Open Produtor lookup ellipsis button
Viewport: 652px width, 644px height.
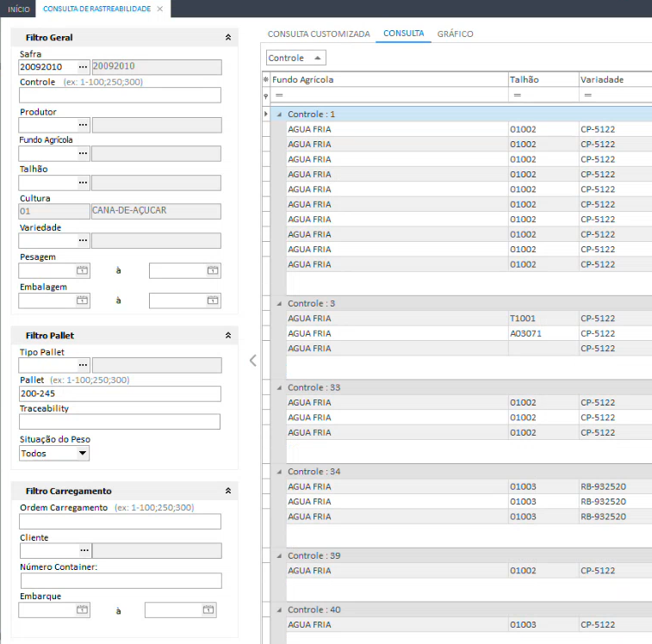[83, 125]
